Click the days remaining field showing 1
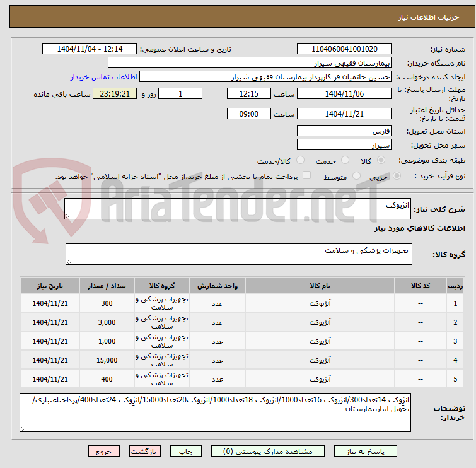This screenshot has width=476, height=468. (x=180, y=93)
